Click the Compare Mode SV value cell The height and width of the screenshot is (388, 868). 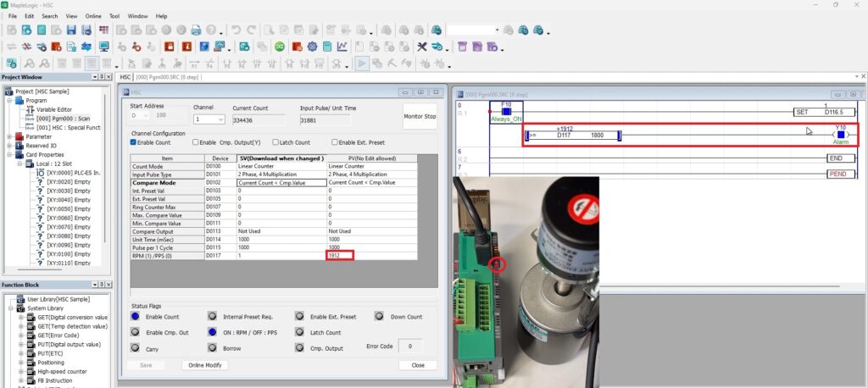[281, 182]
